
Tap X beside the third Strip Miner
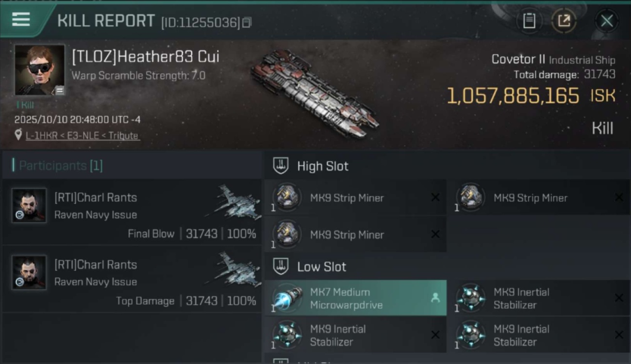click(x=435, y=234)
